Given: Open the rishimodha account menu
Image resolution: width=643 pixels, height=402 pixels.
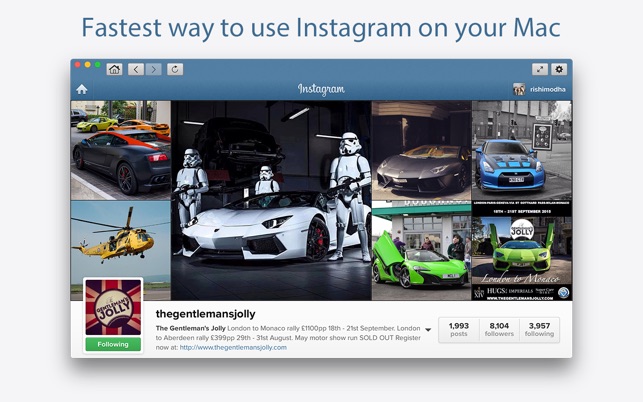Looking at the screenshot, I should coord(547,89).
